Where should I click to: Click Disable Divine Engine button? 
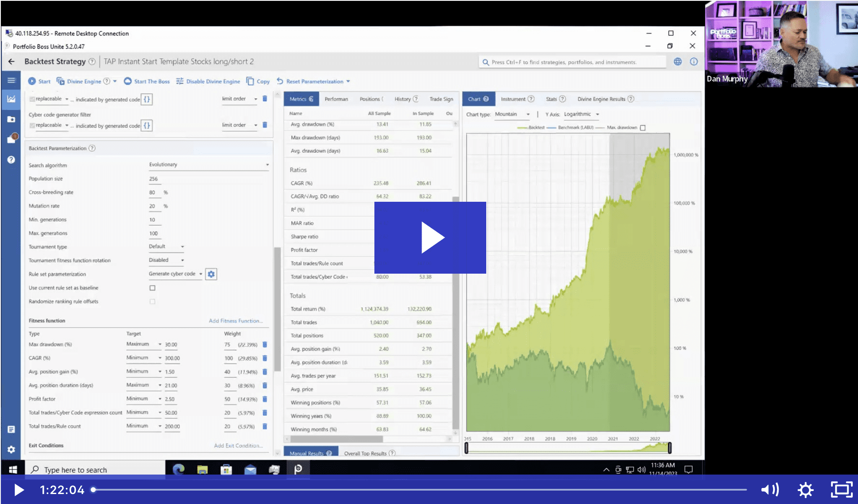[x=208, y=81]
